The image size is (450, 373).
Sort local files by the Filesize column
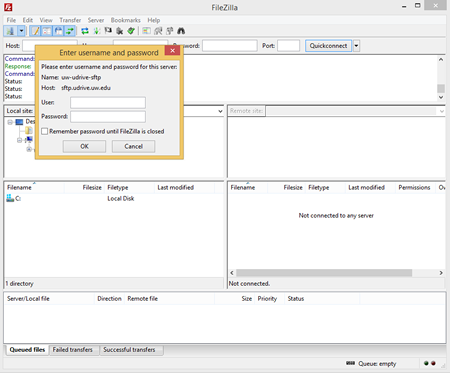92,188
